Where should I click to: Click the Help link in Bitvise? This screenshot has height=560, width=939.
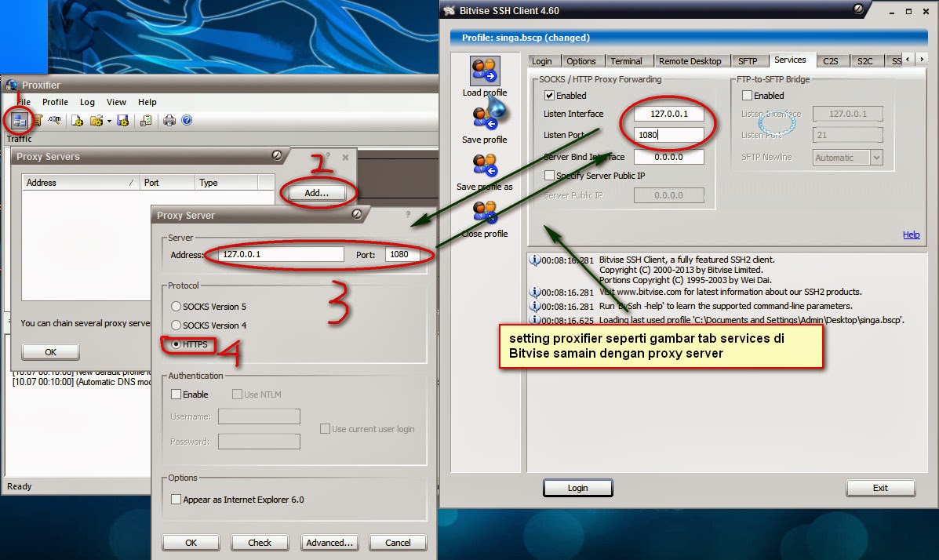(911, 235)
